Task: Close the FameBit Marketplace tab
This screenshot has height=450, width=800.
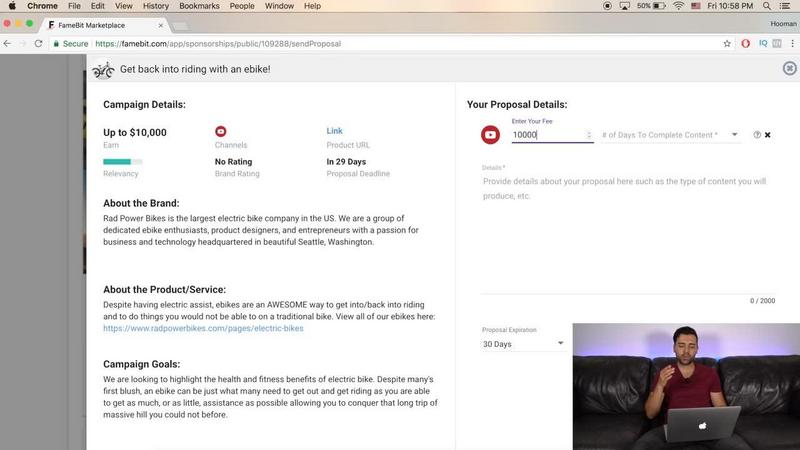Action: click(161, 25)
